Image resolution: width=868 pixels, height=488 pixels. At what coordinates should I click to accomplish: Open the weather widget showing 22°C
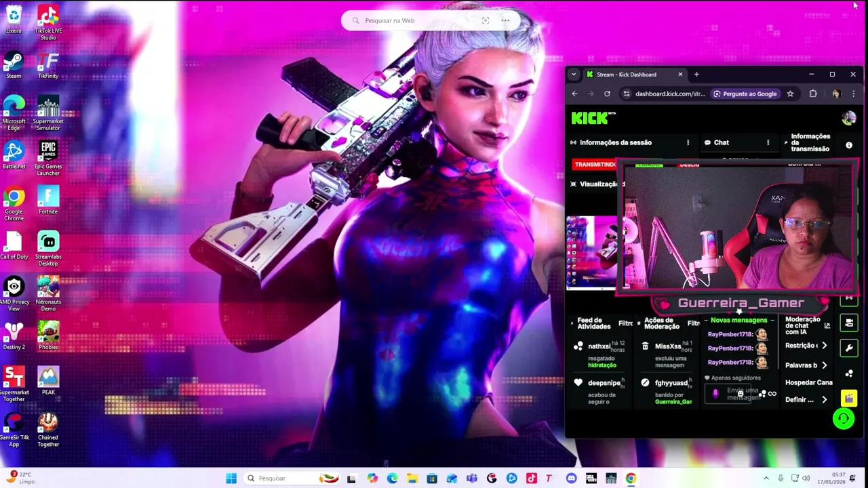[x=20, y=478]
